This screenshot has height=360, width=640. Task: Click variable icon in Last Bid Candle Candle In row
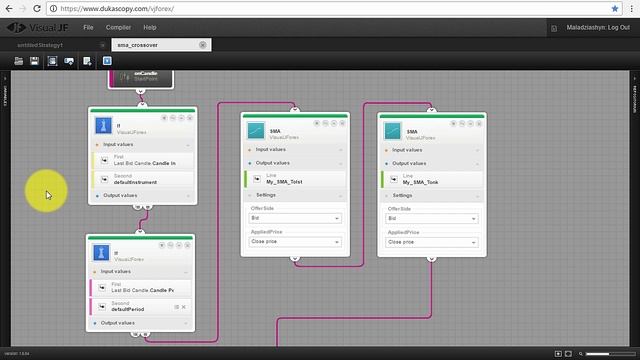pyautogui.click(x=104, y=160)
